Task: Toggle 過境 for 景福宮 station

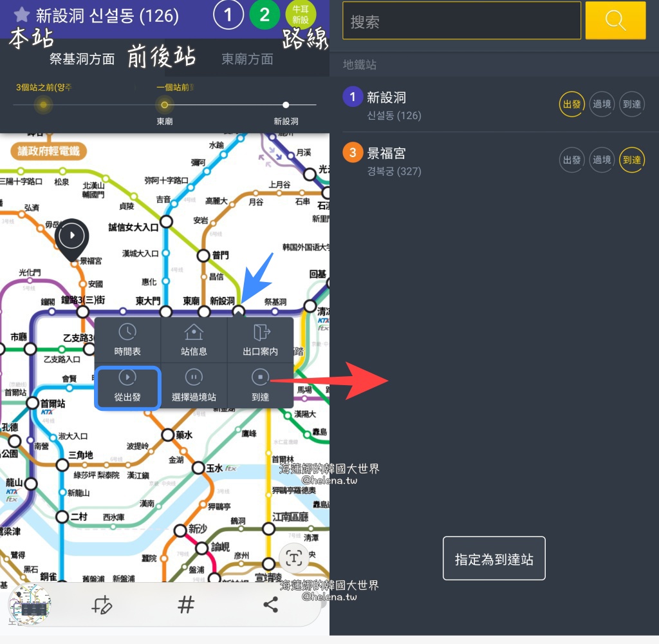Action: point(602,160)
